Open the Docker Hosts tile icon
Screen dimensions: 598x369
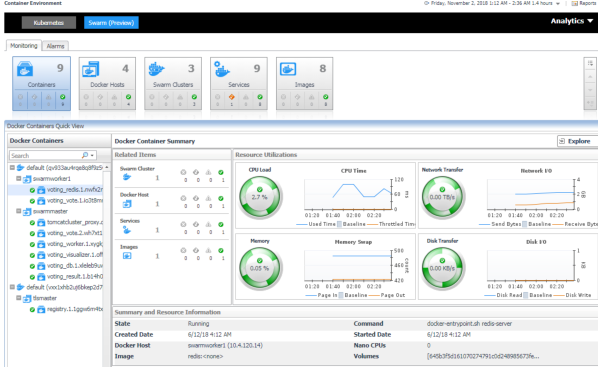tap(91, 69)
